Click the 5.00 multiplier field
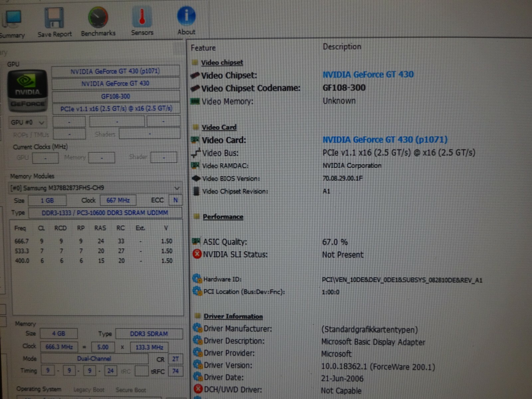The image size is (532, 399). pyautogui.click(x=103, y=347)
